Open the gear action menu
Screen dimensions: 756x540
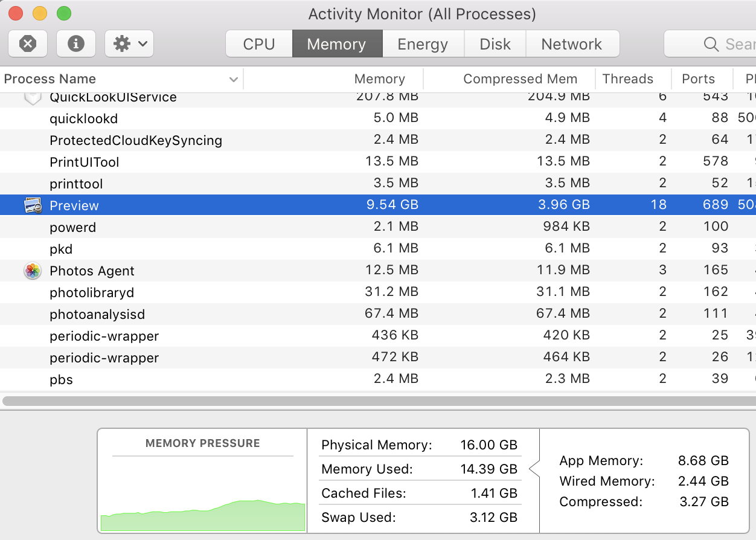coord(129,43)
